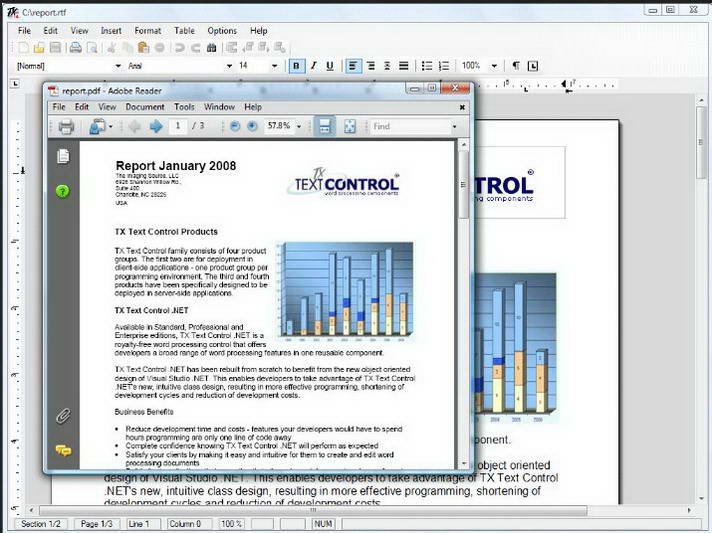Open File menu in TX Text Control
Screen dimensions: 712x533
[x=25, y=31]
